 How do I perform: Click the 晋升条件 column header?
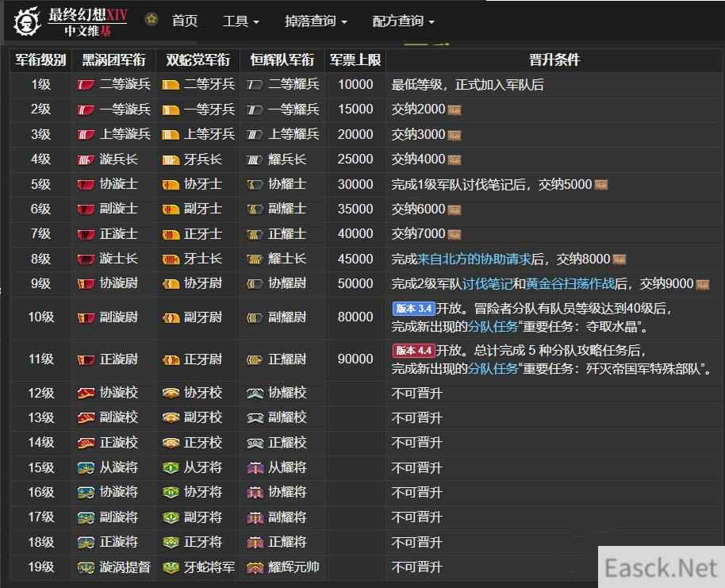coord(554,60)
